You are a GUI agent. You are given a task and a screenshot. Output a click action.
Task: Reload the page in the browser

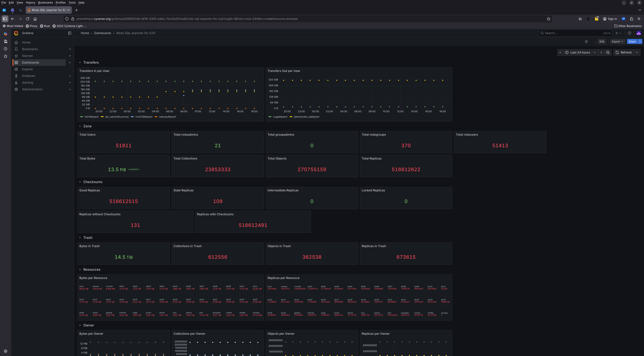[x=27, y=19]
